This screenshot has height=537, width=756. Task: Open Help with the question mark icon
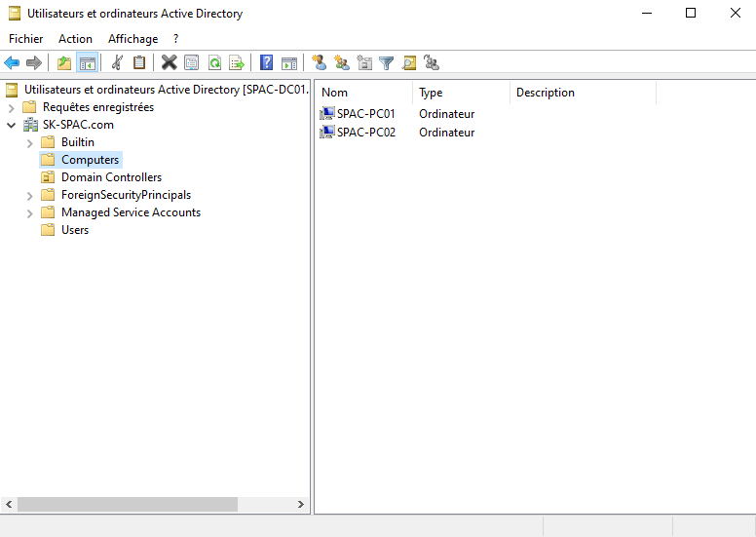pyautogui.click(x=266, y=63)
